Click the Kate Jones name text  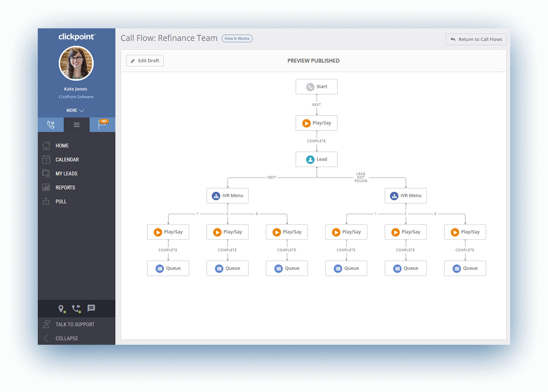(x=76, y=89)
